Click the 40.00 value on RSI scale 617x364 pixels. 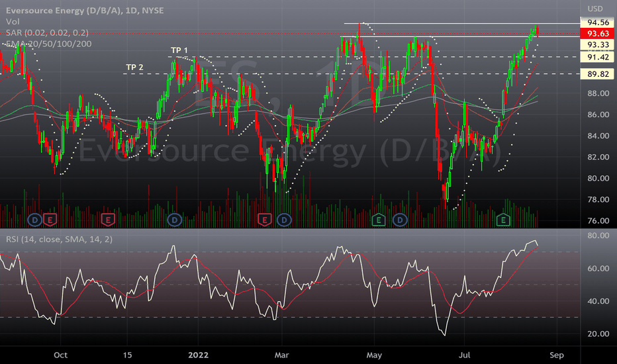point(598,301)
